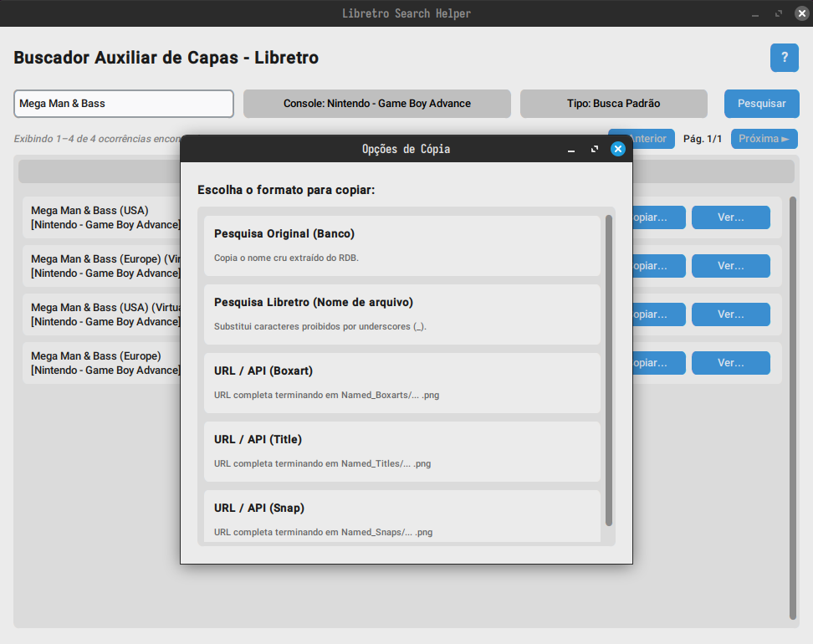Click the Named_Titles URL description text
Image resolution: width=813 pixels, height=644 pixels.
coord(323,463)
